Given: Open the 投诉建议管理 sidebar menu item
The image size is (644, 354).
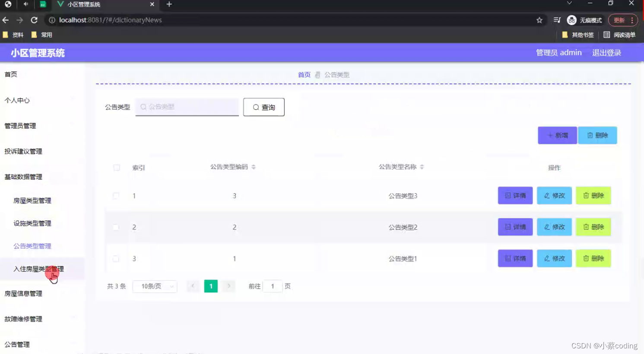Looking at the screenshot, I should 23,151.
